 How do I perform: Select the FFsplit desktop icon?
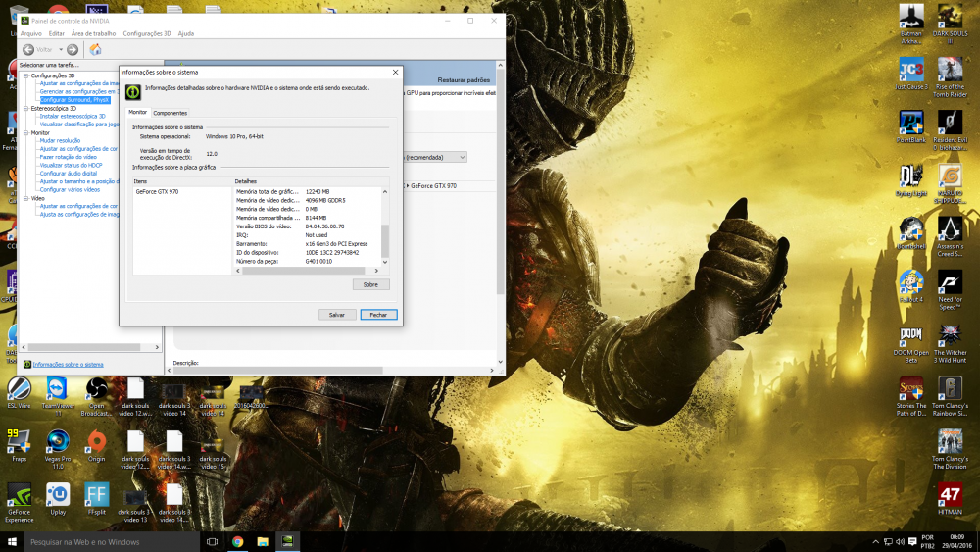pyautogui.click(x=96, y=496)
